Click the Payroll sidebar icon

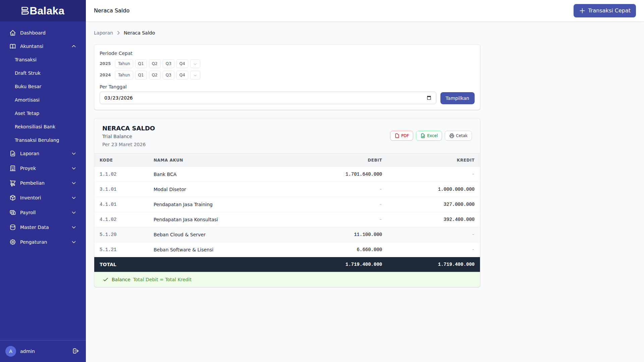13,213
